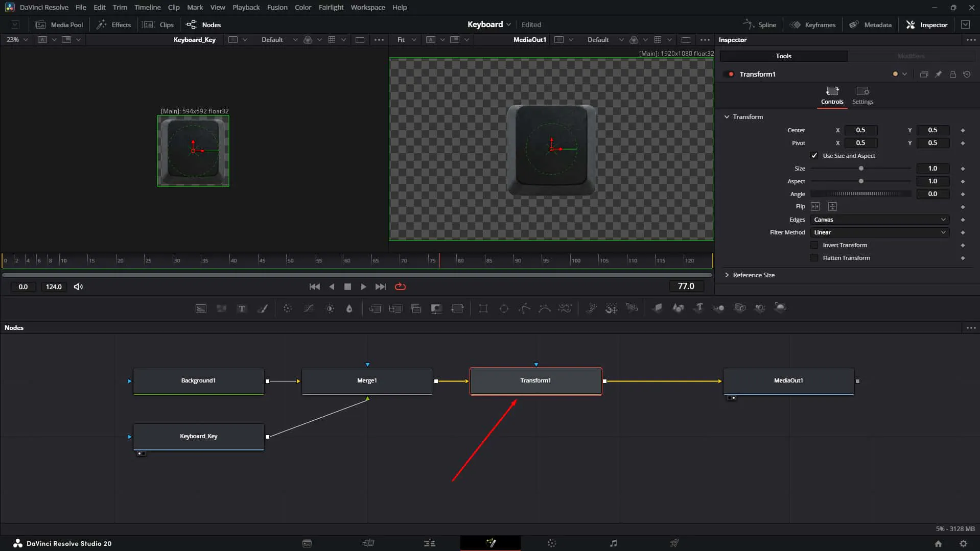Jump to first frame
This screenshot has height=551, width=980.
pos(315,286)
